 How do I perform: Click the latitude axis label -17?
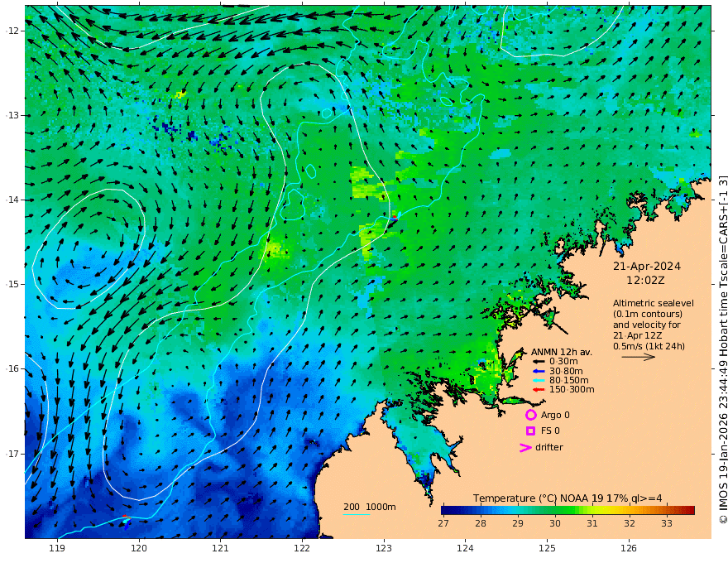pos(12,454)
